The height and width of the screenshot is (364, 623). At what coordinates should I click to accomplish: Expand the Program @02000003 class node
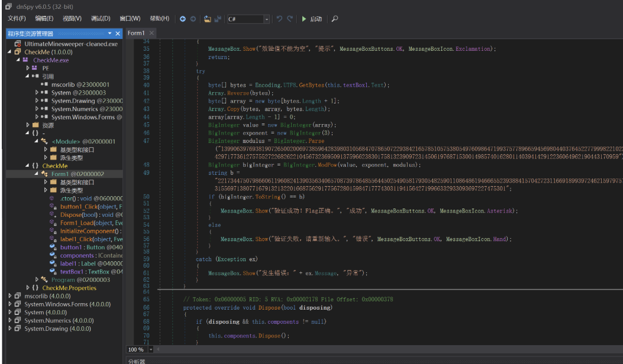coord(37,279)
